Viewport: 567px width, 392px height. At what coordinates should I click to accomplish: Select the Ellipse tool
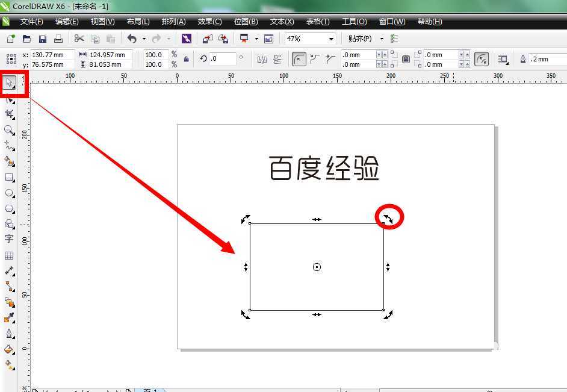pyautogui.click(x=10, y=193)
